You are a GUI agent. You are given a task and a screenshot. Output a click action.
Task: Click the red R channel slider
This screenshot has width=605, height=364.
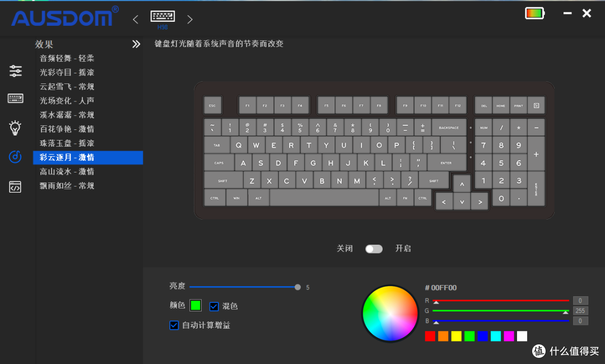(501, 300)
